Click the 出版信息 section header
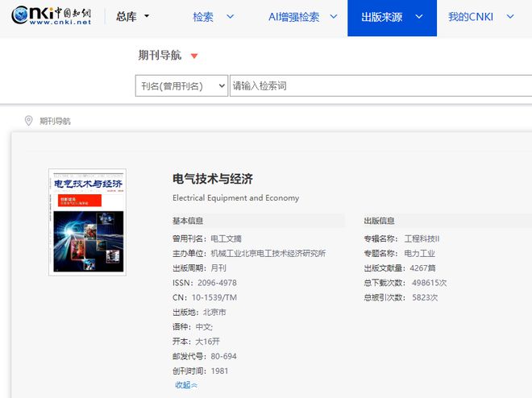532x398 pixels. coord(379,221)
